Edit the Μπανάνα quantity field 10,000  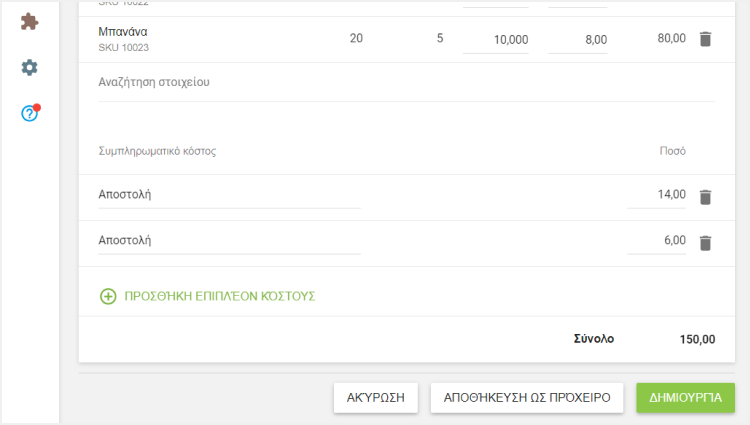[x=496, y=40]
